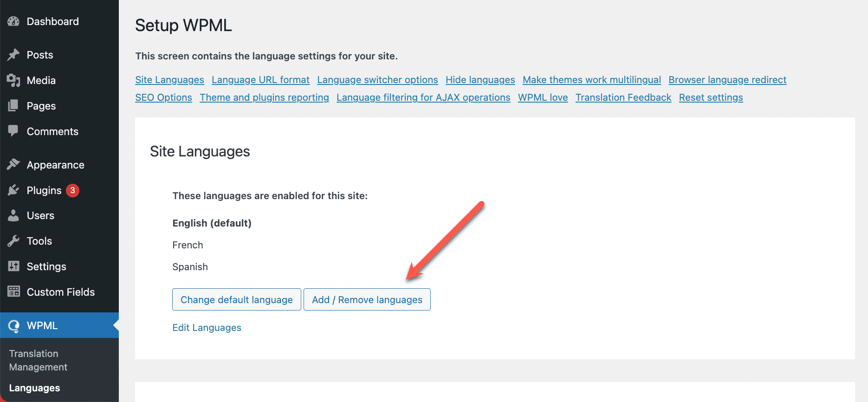
Task: Go to Hide languages link
Action: [480, 80]
